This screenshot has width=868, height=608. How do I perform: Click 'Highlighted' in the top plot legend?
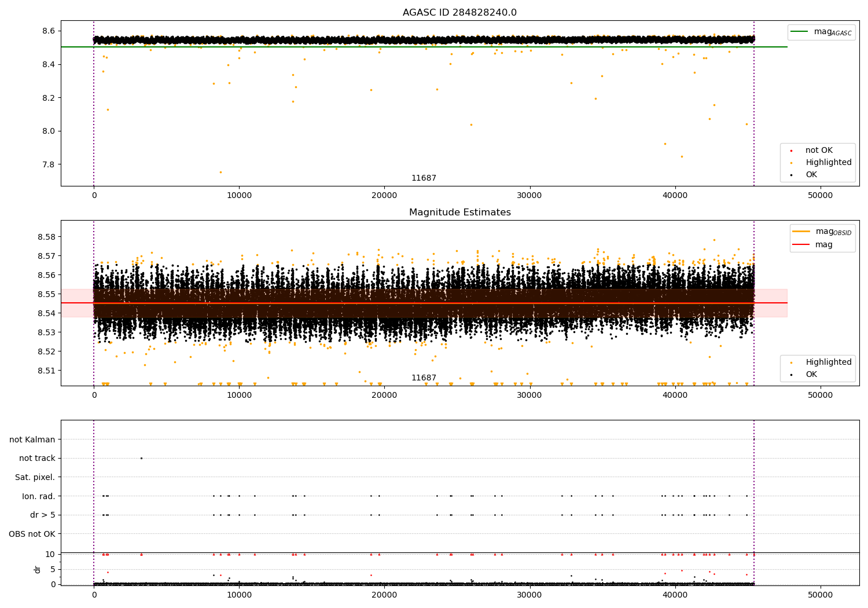coord(829,163)
